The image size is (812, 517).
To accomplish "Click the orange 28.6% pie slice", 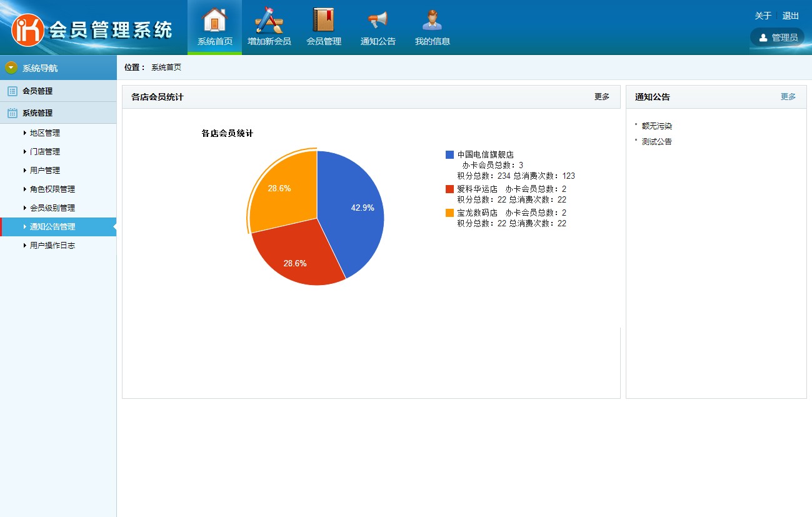I will [281, 191].
